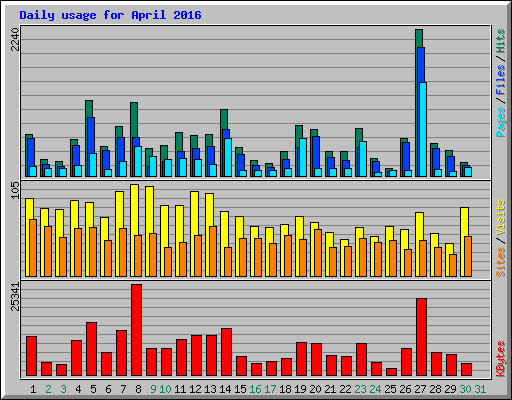Click the red KBytes bar for day 27
This screenshot has width=512, height=400.
(421, 337)
